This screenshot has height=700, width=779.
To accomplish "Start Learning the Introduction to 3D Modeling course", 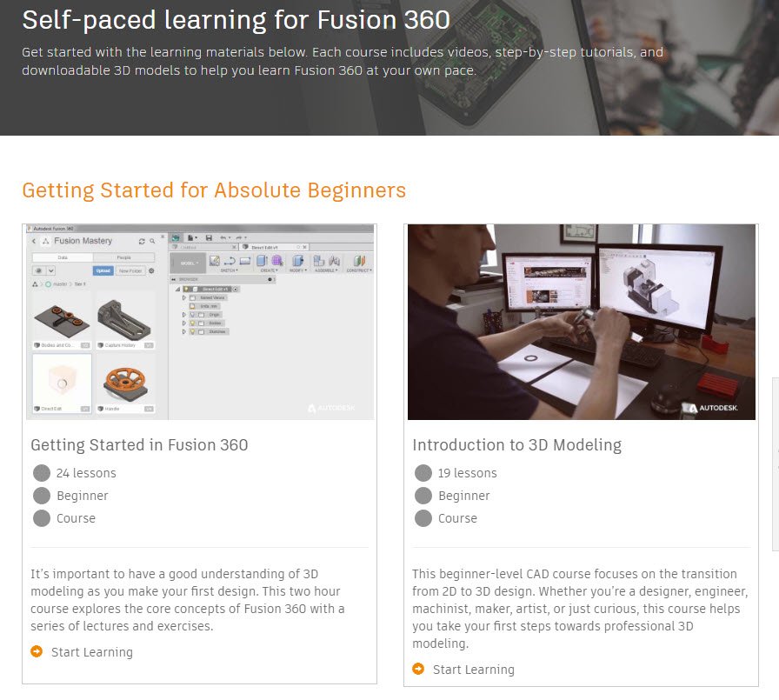I will click(x=474, y=670).
